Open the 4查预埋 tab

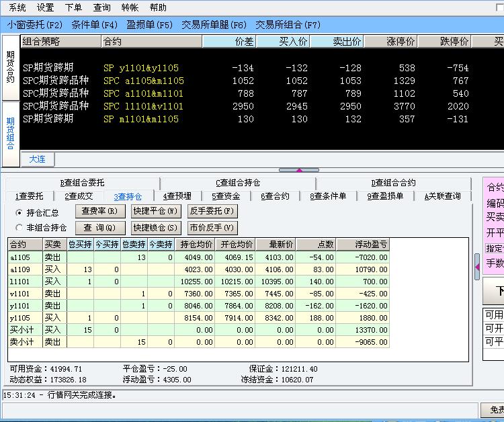pyautogui.click(x=177, y=196)
